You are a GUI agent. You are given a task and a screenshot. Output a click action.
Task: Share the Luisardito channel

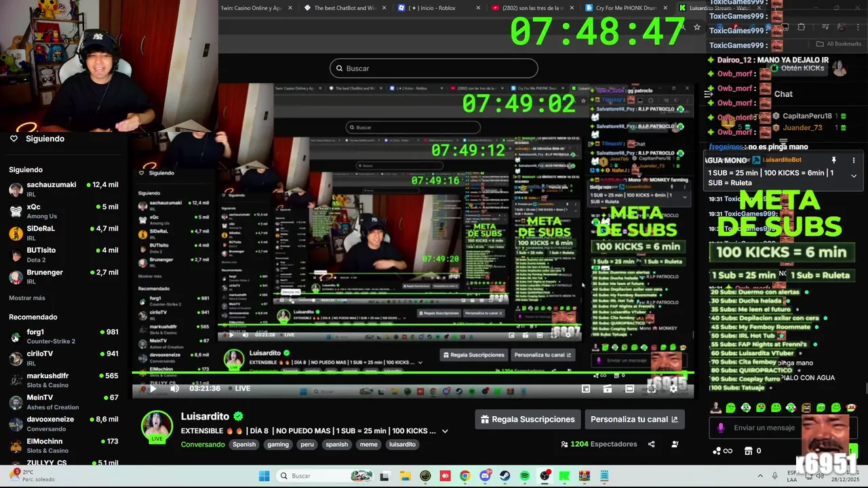click(x=651, y=444)
